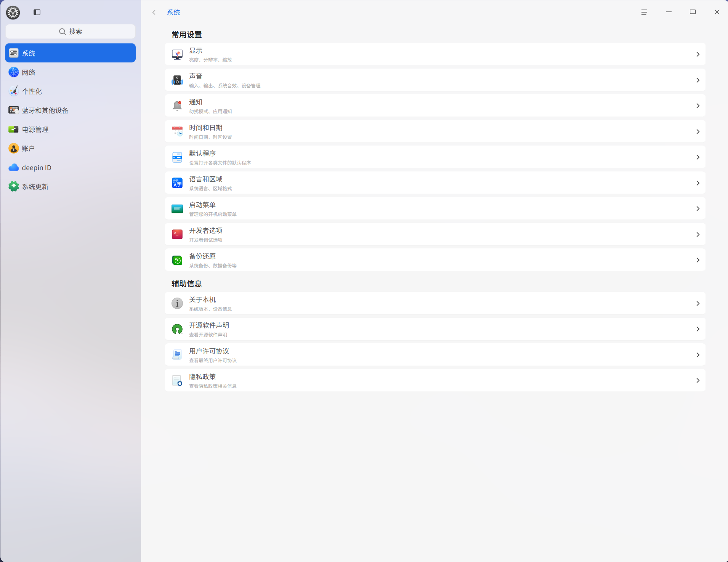Open the 备份还原 settings row

click(435, 260)
